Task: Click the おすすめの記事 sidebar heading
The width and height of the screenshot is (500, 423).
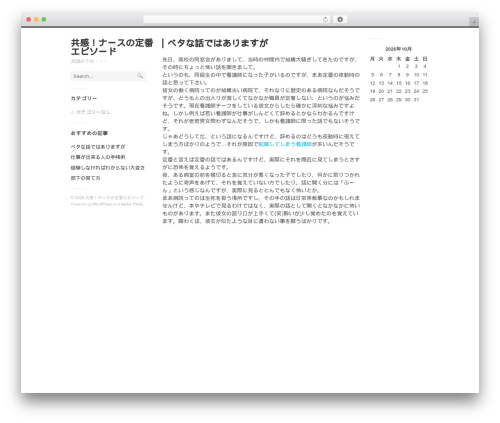Action: [89, 133]
